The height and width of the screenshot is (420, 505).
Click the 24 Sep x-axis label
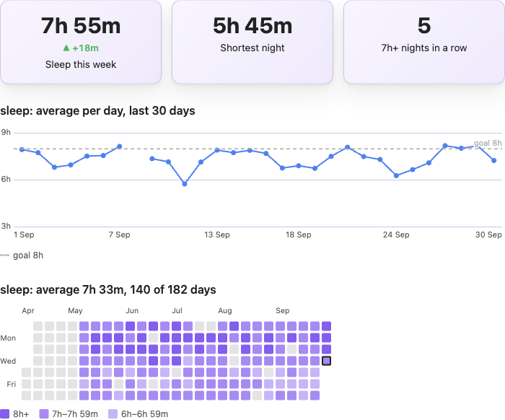[396, 235]
